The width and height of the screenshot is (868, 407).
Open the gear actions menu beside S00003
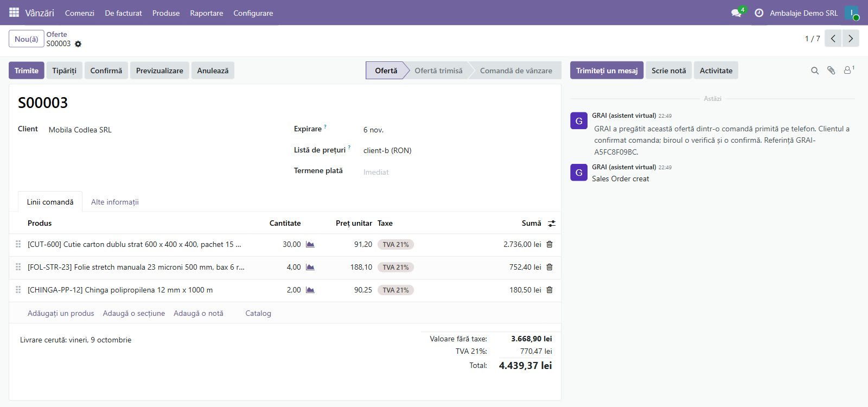(78, 44)
